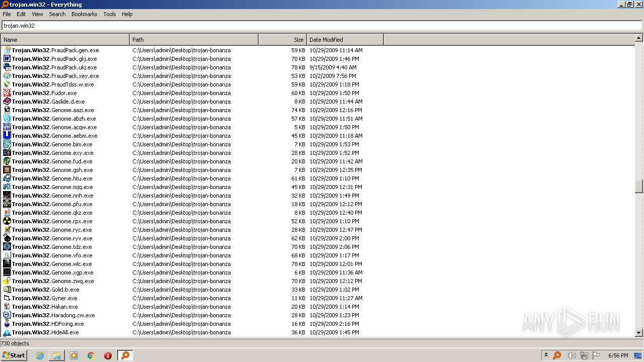This screenshot has width=644, height=362.
Task: Click the icon of Trojan.Win32.Genome.aebm.exe
Action: click(x=7, y=136)
